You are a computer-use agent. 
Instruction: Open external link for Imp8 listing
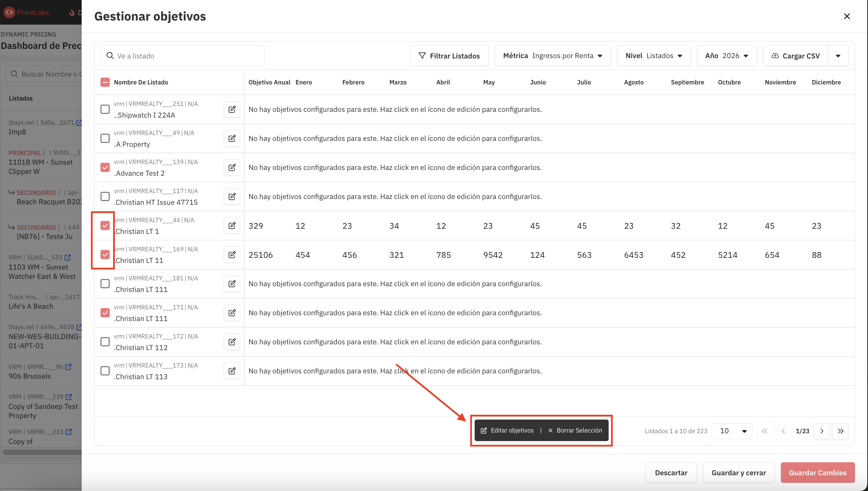tap(79, 122)
